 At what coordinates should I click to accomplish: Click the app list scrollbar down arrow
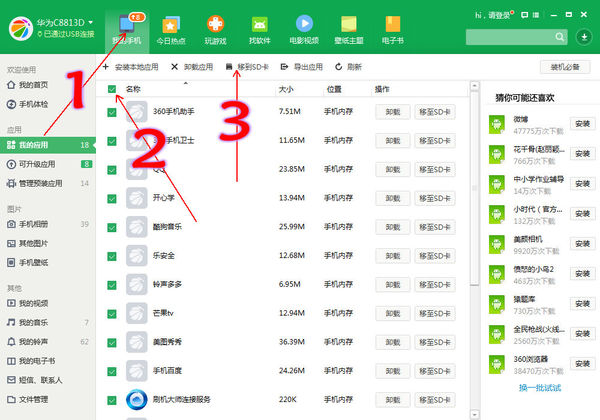coord(474,415)
